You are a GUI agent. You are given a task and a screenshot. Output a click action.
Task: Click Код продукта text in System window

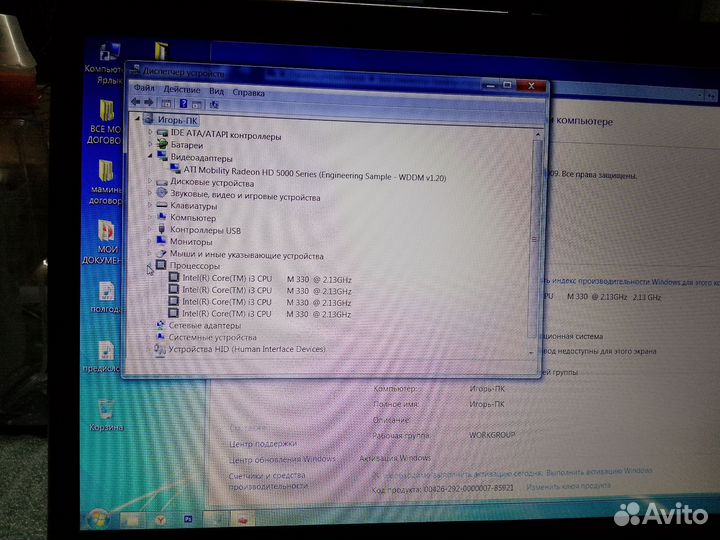443,489
